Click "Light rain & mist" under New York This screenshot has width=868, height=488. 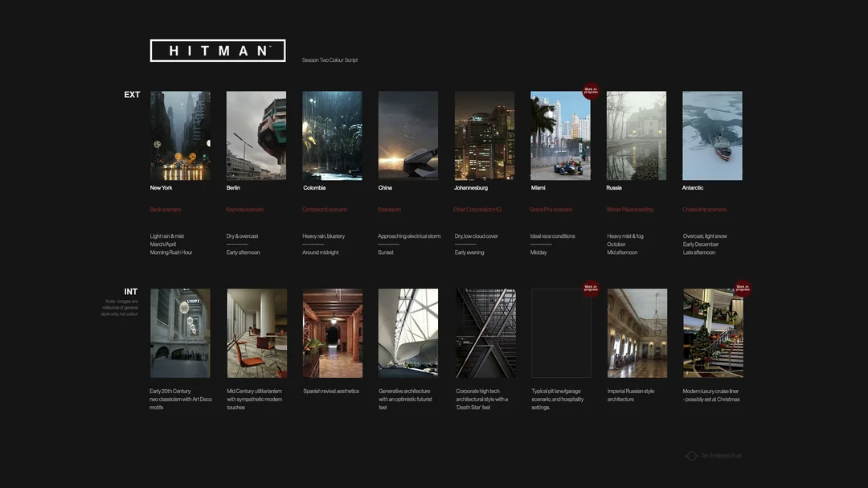(166, 236)
